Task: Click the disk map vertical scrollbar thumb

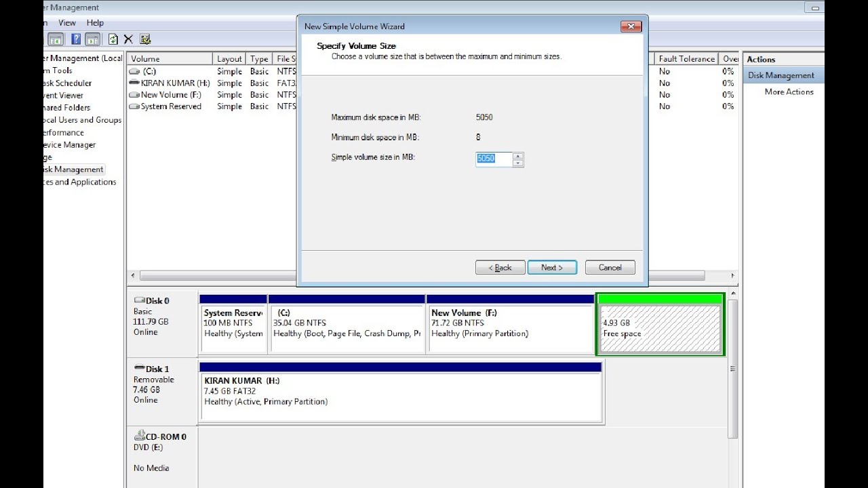Action: click(732, 369)
